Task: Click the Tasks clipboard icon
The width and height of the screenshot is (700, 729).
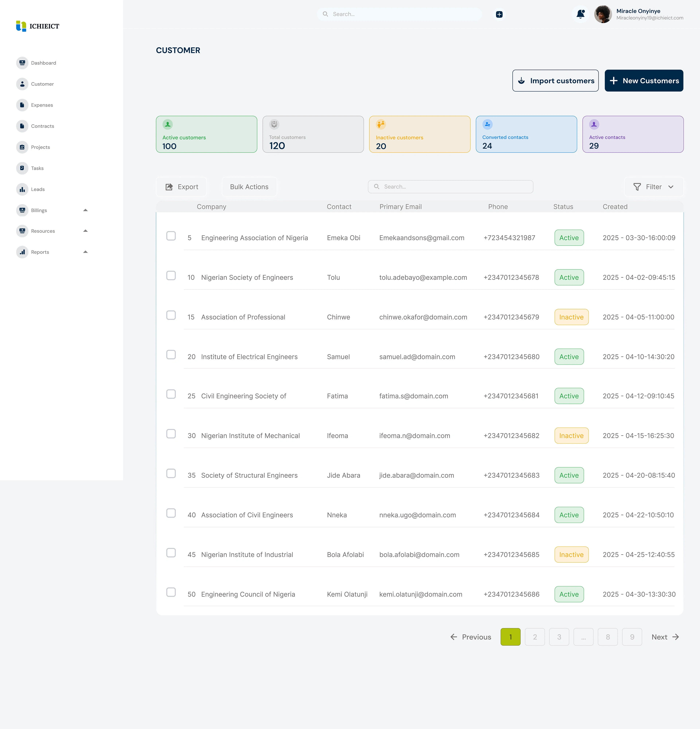Action: click(22, 168)
